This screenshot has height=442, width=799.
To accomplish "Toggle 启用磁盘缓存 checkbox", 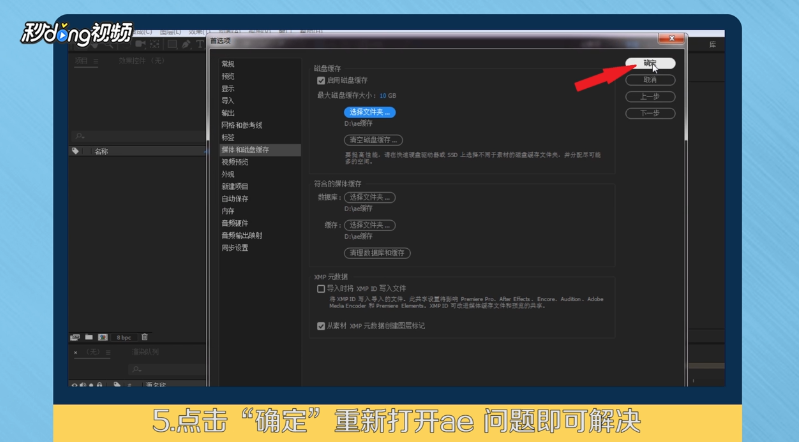I will (321, 81).
